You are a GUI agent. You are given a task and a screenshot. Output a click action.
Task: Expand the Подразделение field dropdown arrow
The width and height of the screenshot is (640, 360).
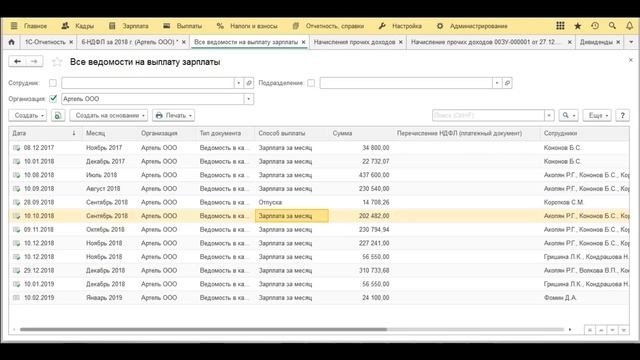(497, 83)
